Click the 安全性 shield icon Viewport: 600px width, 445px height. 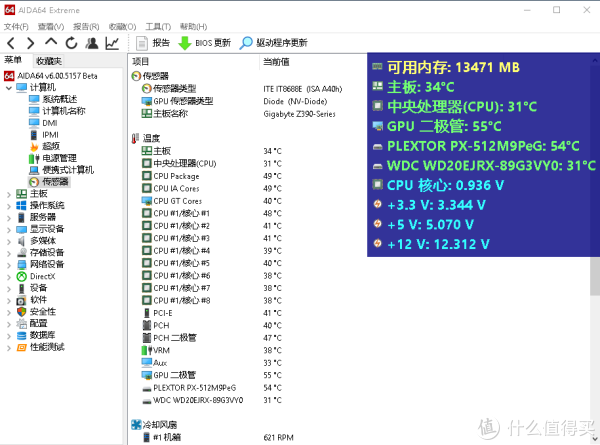tap(21, 312)
